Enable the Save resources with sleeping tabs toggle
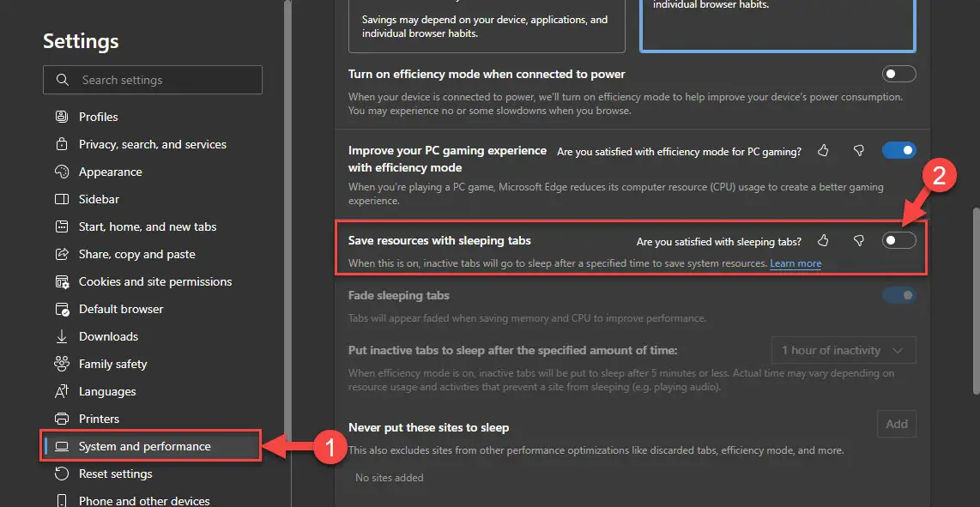Screen dimensions: 980x507 [x=898, y=240]
